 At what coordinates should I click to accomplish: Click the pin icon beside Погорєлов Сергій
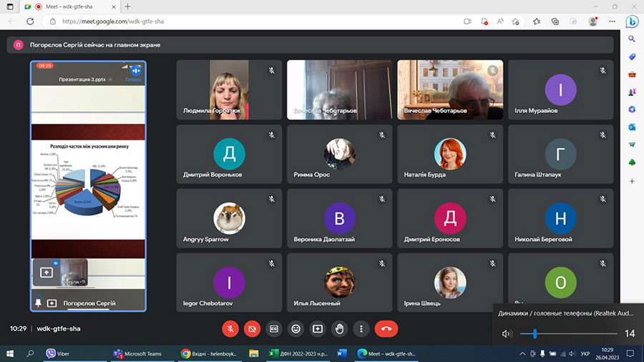38,303
